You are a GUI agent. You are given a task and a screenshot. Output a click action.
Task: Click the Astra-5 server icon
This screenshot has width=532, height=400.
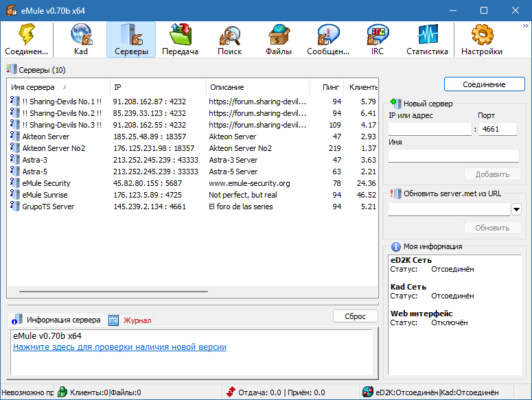click(15, 171)
